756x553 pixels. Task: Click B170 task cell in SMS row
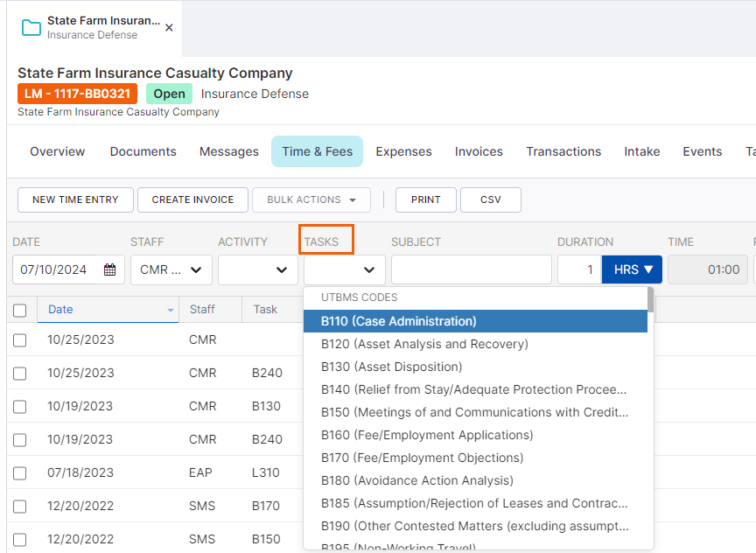tap(266, 506)
